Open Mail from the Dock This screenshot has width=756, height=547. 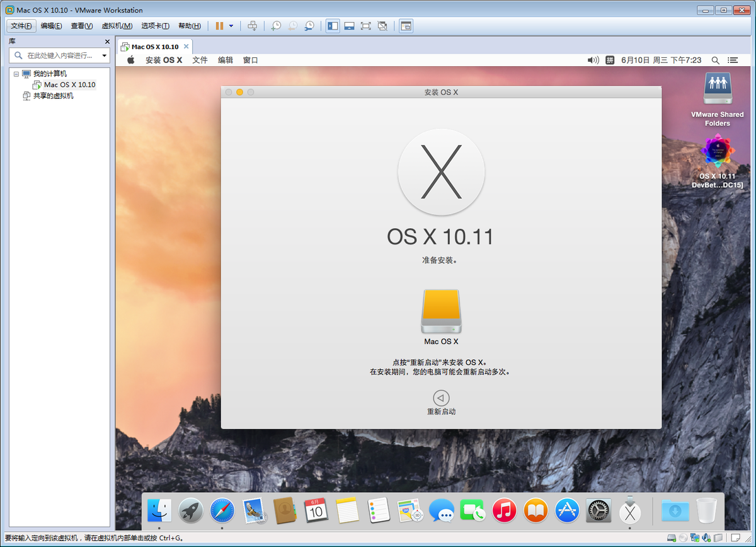[x=255, y=510]
